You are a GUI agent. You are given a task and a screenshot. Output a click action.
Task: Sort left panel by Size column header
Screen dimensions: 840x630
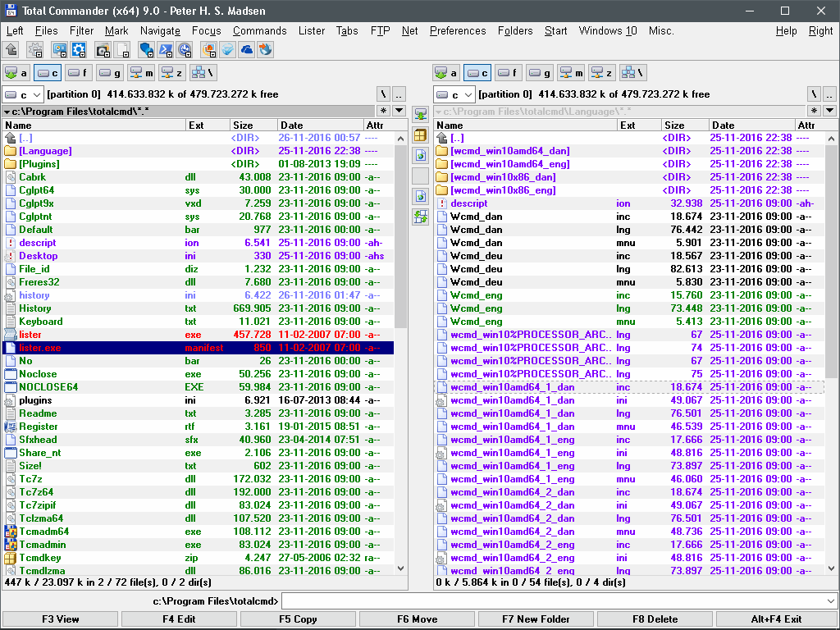point(254,126)
